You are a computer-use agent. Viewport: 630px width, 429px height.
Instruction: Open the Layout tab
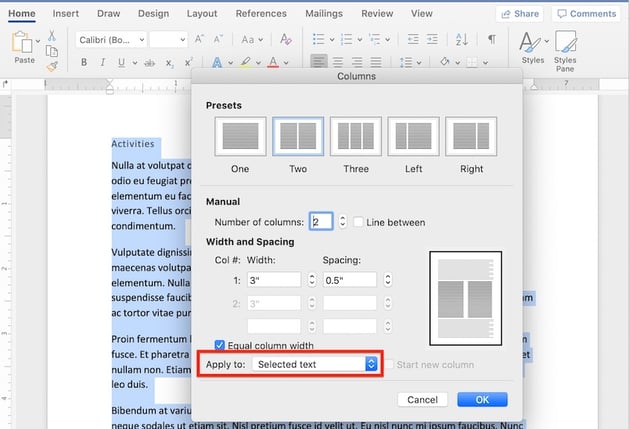[x=202, y=14]
